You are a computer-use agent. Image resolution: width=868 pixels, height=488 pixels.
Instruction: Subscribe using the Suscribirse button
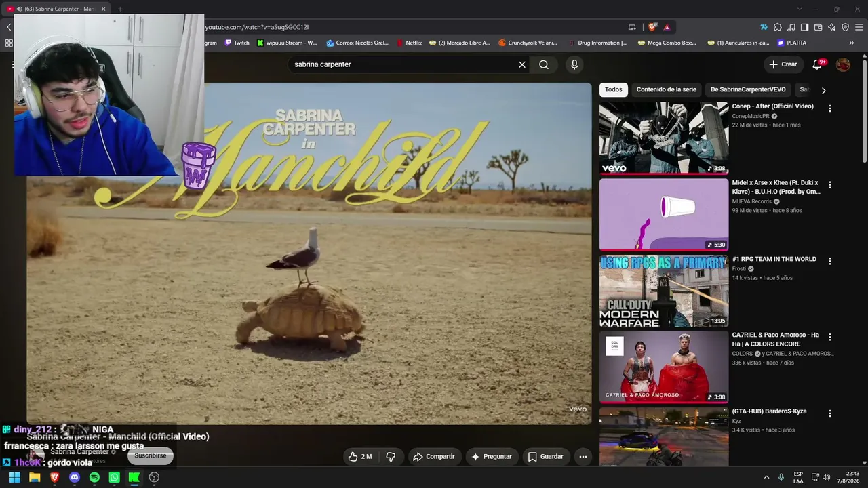click(x=150, y=455)
